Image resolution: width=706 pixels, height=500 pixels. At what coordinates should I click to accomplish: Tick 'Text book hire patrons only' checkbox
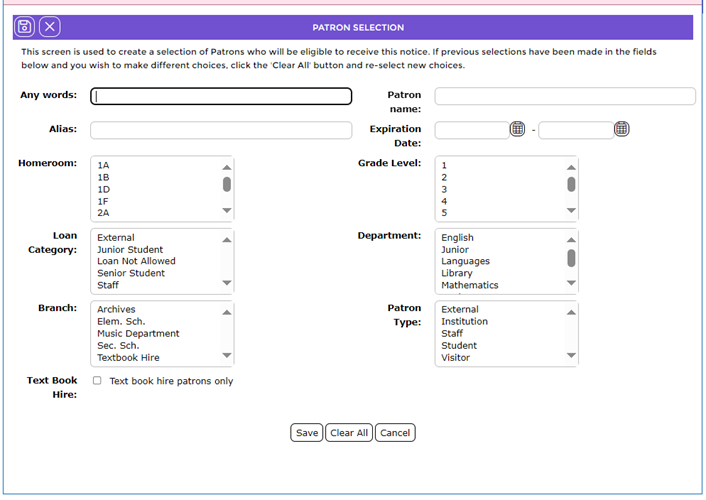click(x=97, y=381)
